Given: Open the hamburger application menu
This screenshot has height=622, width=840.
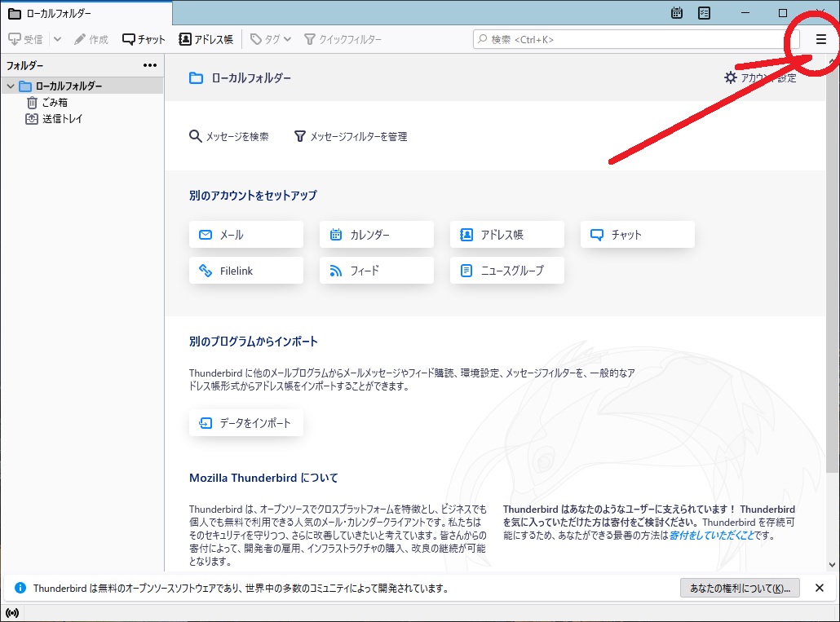Looking at the screenshot, I should [820, 39].
